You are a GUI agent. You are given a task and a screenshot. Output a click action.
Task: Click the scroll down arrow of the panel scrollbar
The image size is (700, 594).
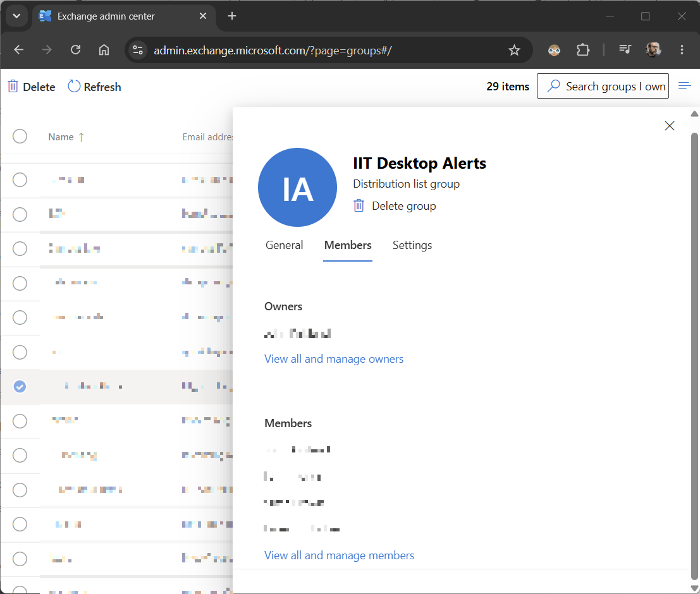pos(694,588)
